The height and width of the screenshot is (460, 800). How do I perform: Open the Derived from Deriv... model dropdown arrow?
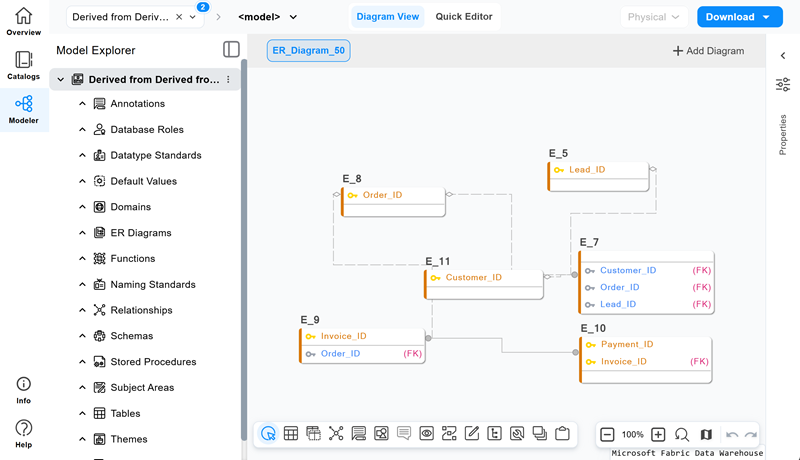coord(193,17)
